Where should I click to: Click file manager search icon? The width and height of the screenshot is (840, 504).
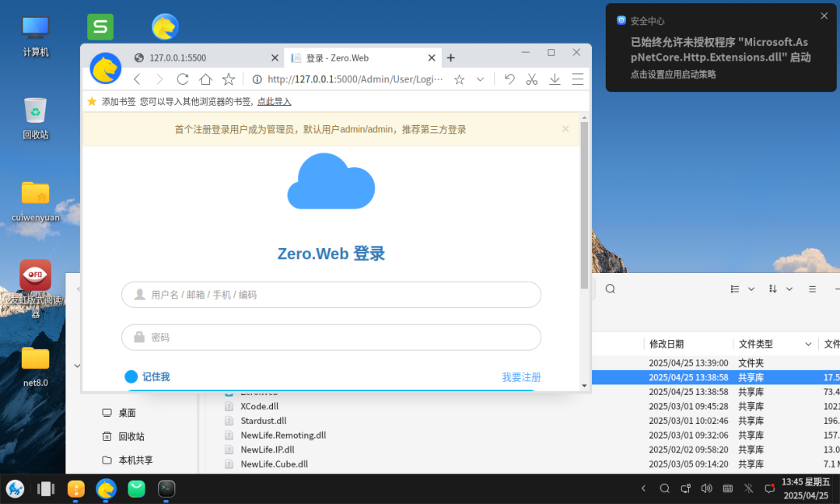click(611, 289)
